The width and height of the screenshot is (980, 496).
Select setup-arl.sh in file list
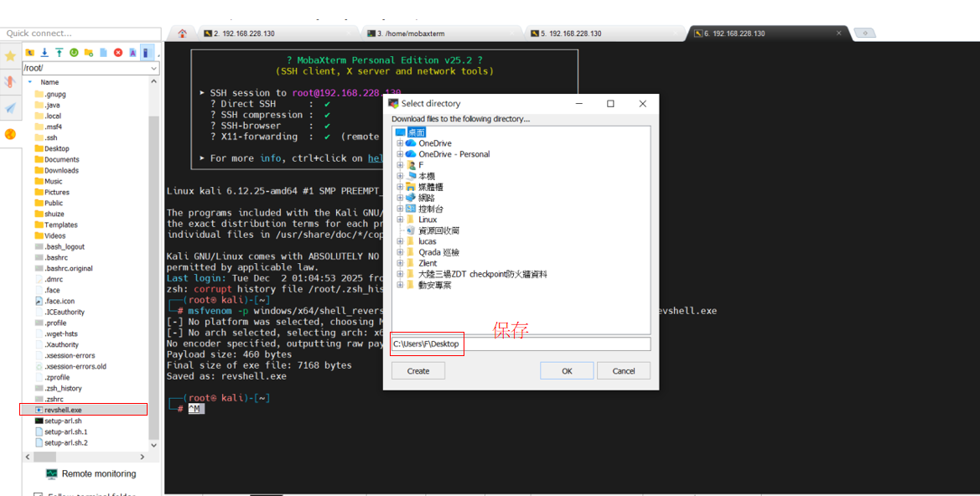pyautogui.click(x=63, y=421)
